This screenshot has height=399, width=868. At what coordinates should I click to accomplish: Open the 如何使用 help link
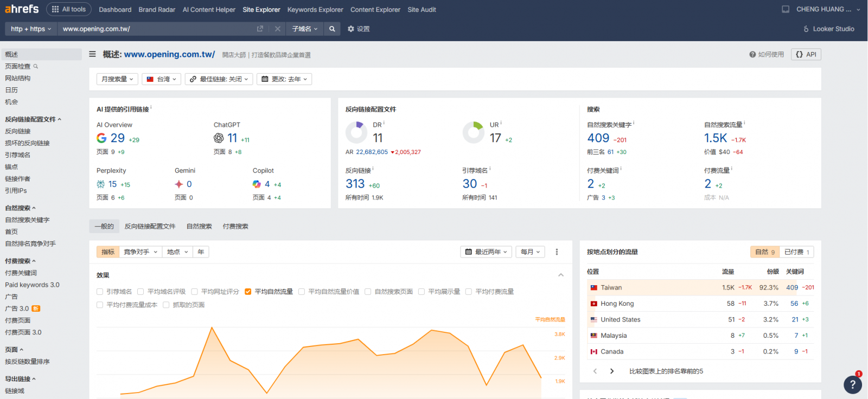(767, 54)
